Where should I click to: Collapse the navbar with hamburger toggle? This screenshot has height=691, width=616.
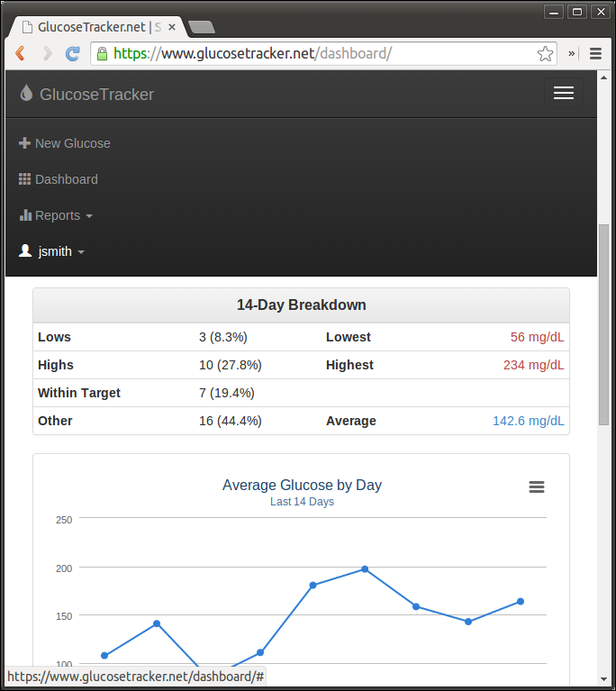point(564,93)
